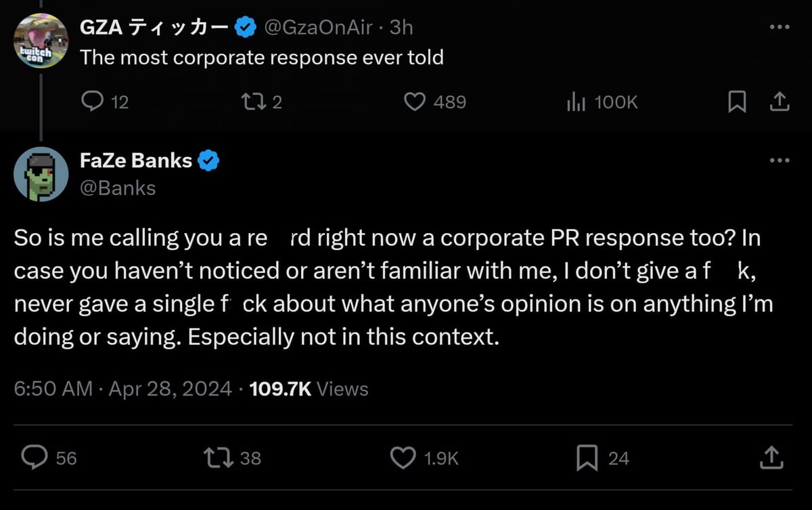Click the @Banks handle
Screen dimensions: 812x510
point(118,188)
